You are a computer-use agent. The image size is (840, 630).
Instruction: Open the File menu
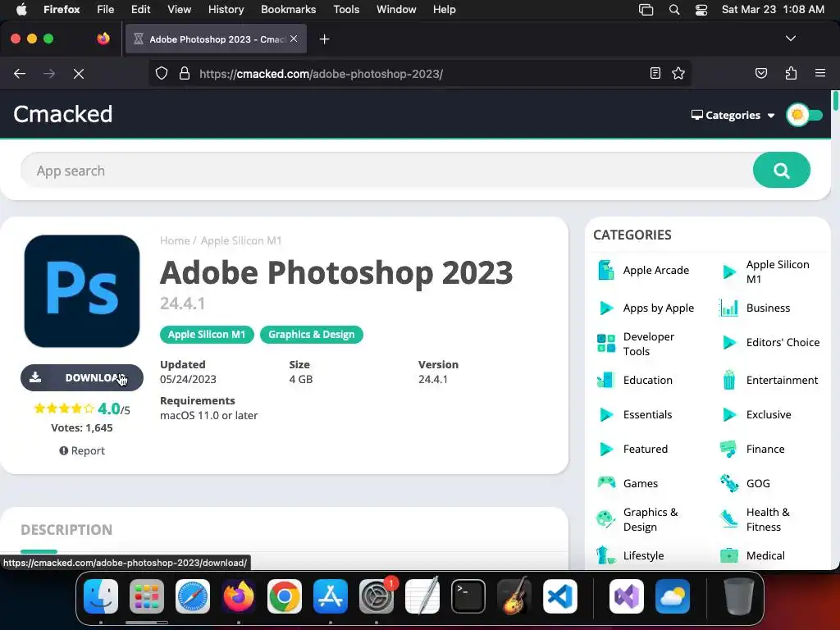105,10
